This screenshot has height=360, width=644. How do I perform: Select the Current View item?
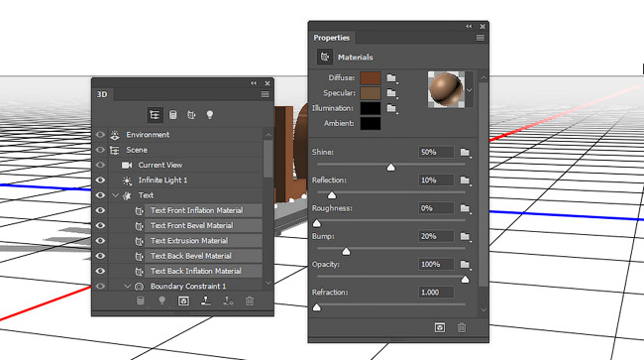point(161,165)
